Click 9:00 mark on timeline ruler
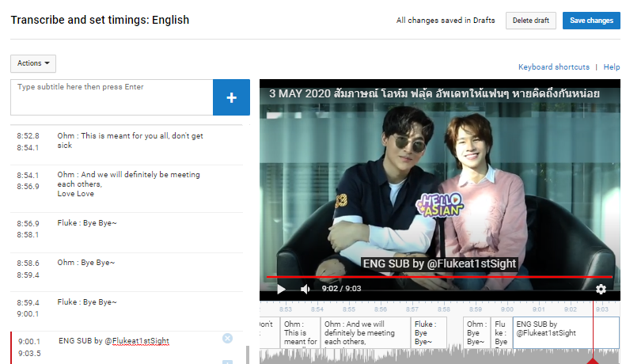This screenshot has width=626, height=364. coord(507,309)
